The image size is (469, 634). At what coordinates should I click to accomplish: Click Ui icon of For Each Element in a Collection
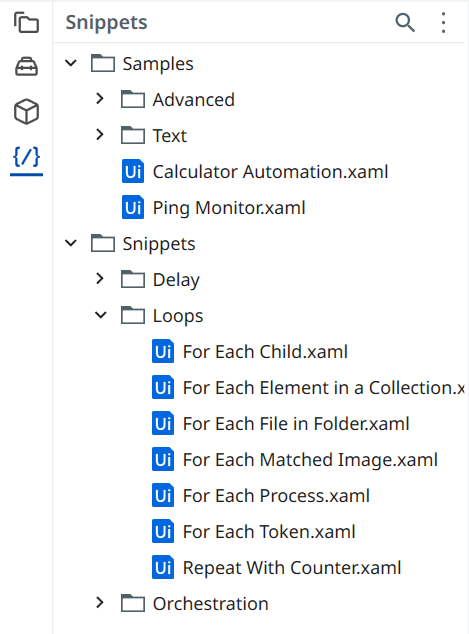point(163,387)
